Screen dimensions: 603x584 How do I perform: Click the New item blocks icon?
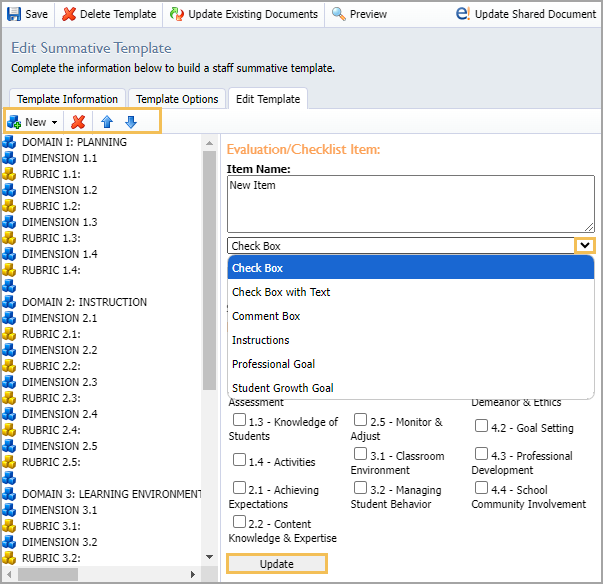[x=14, y=122]
